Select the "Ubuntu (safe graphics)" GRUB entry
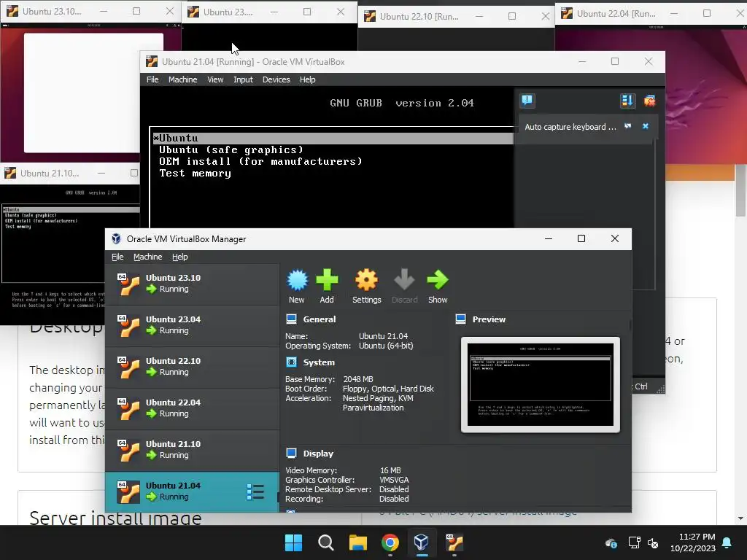The image size is (747, 560). 231,149
